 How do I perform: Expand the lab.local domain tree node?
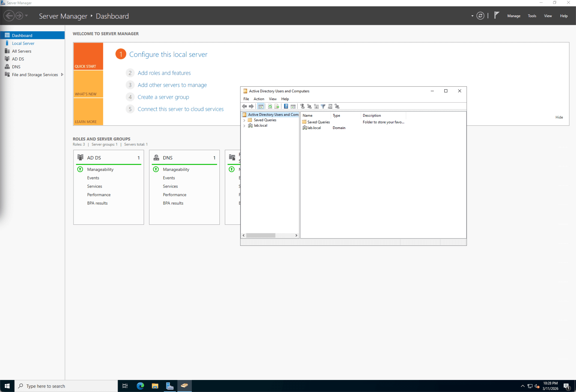coord(244,126)
